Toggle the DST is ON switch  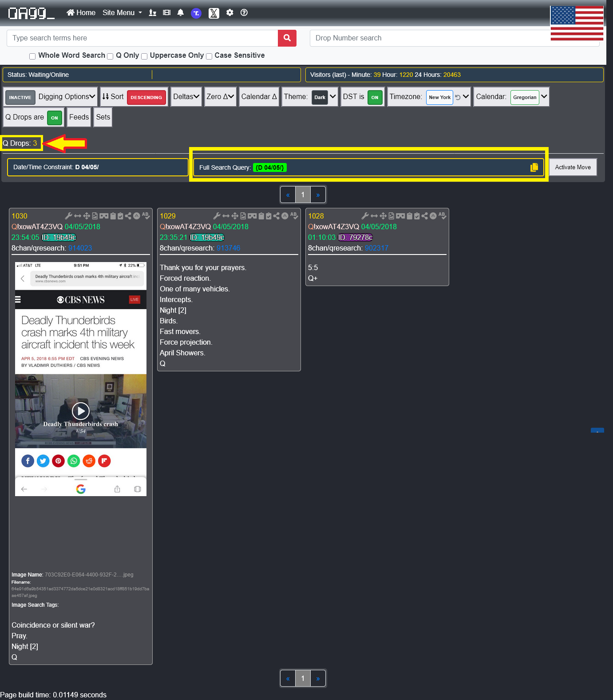(375, 97)
